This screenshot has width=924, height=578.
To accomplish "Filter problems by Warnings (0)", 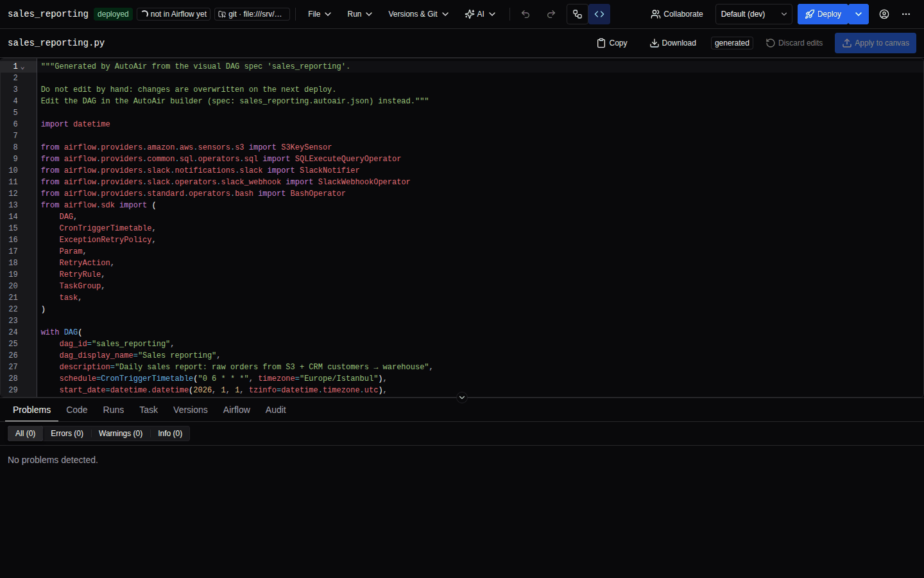I will [121, 433].
